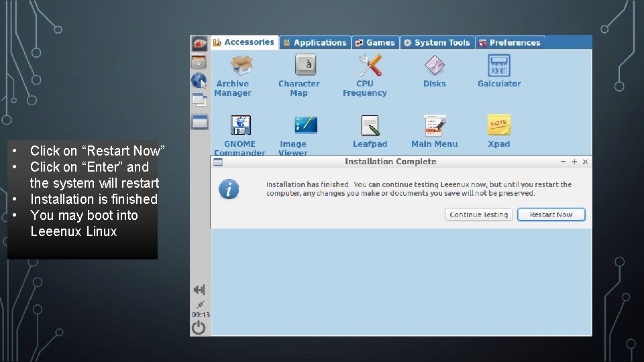Viewport: 644px width, 362px height.
Task: Switch to Accessories tab
Action: click(244, 42)
